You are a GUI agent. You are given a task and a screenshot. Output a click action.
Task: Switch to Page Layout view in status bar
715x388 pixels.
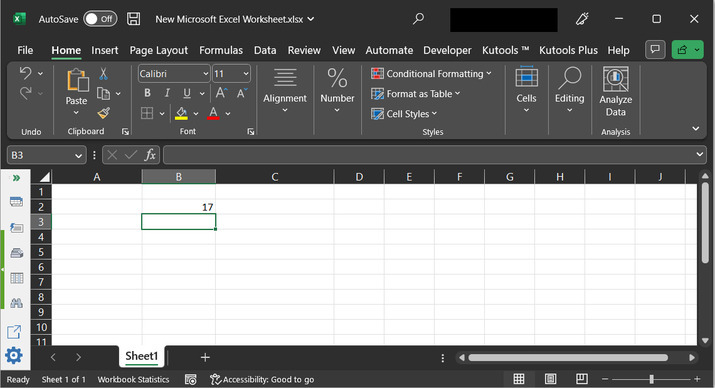coord(550,379)
